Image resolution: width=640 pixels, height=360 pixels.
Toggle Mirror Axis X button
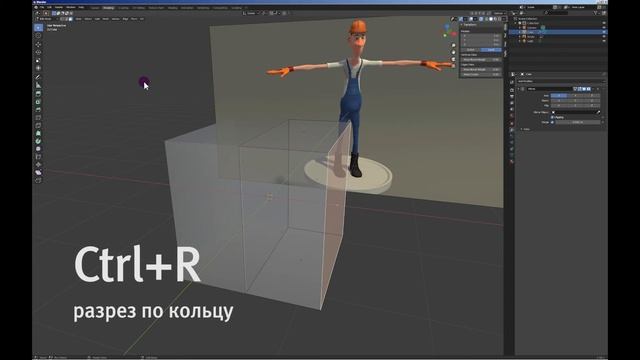(559, 96)
